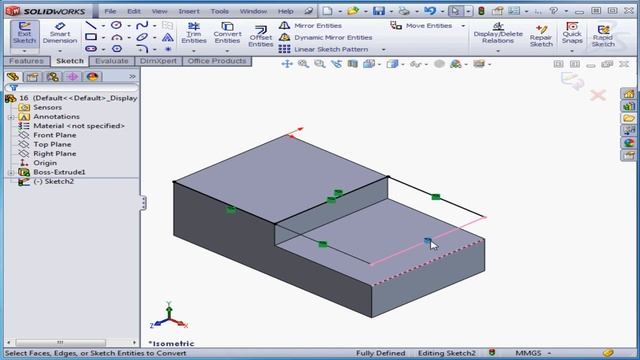Switch to the Features tab

(x=26, y=61)
